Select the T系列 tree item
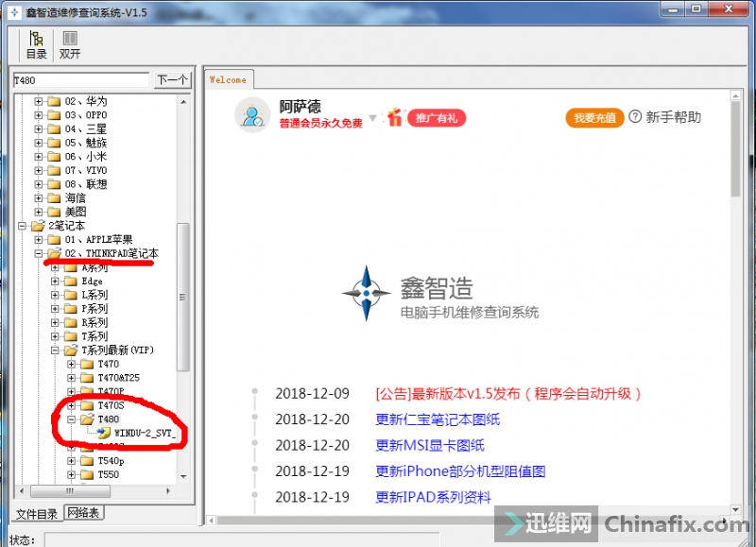Screen dimensions: 756x547 94,336
